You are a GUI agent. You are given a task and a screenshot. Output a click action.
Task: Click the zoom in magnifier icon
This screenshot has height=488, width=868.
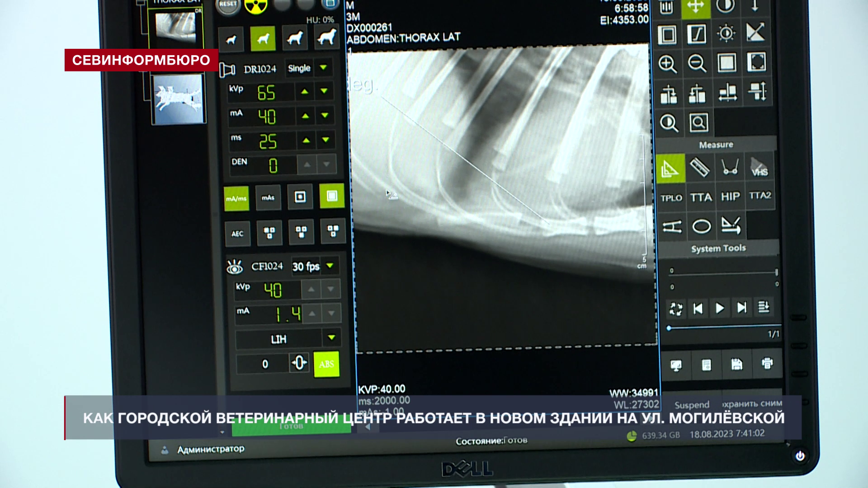[x=668, y=64]
